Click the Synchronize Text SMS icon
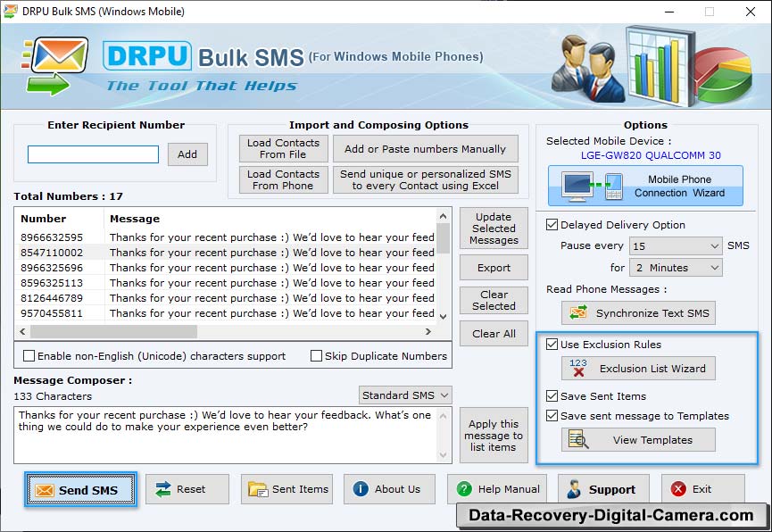The width and height of the screenshot is (772, 532). (578, 312)
